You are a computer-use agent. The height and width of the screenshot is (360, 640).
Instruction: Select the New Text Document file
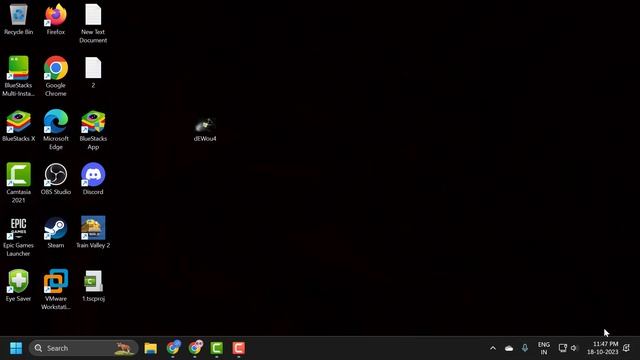point(93,23)
